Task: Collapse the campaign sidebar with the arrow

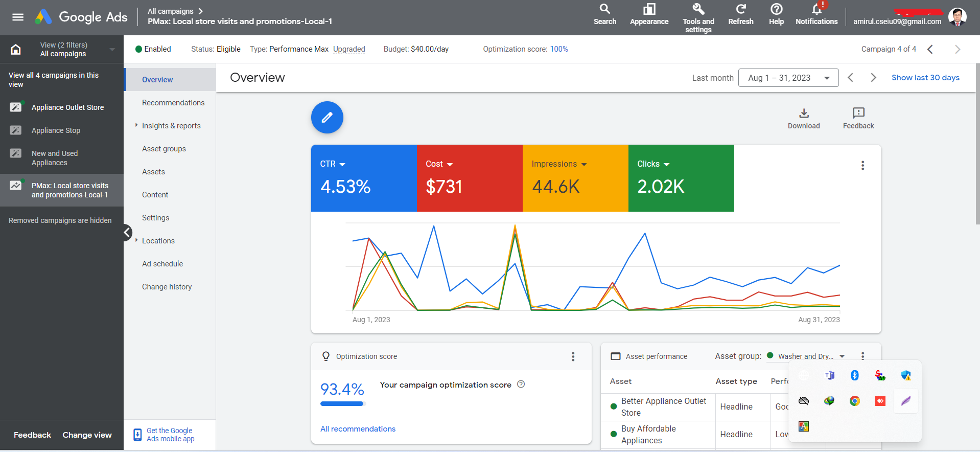Action: pyautogui.click(x=127, y=233)
